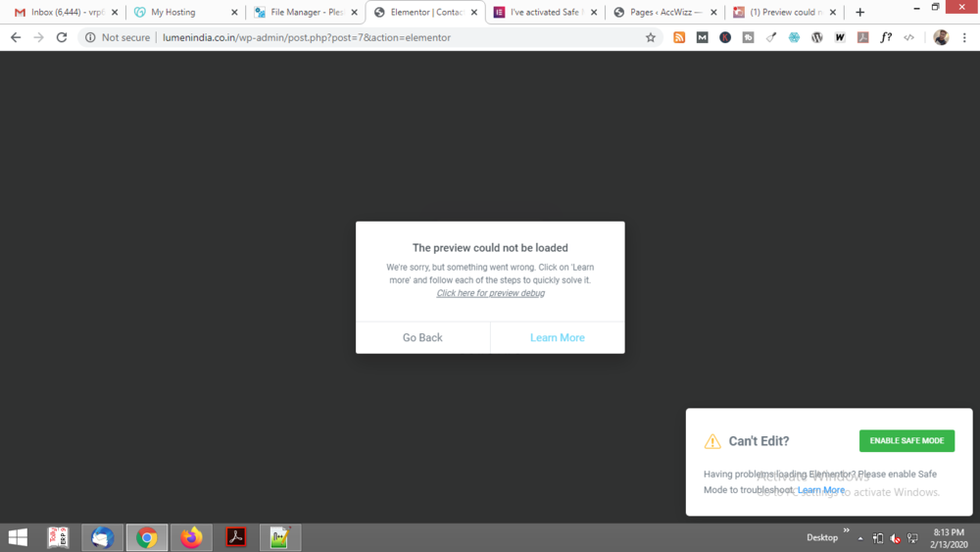
Task: Open the 'Click here for preview debug' link
Action: (x=491, y=293)
